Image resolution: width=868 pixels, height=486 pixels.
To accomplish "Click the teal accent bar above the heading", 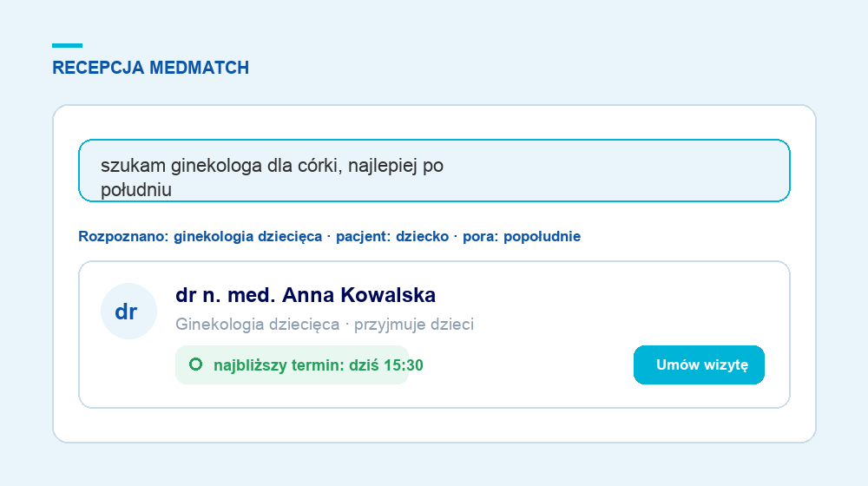I will (x=67, y=45).
